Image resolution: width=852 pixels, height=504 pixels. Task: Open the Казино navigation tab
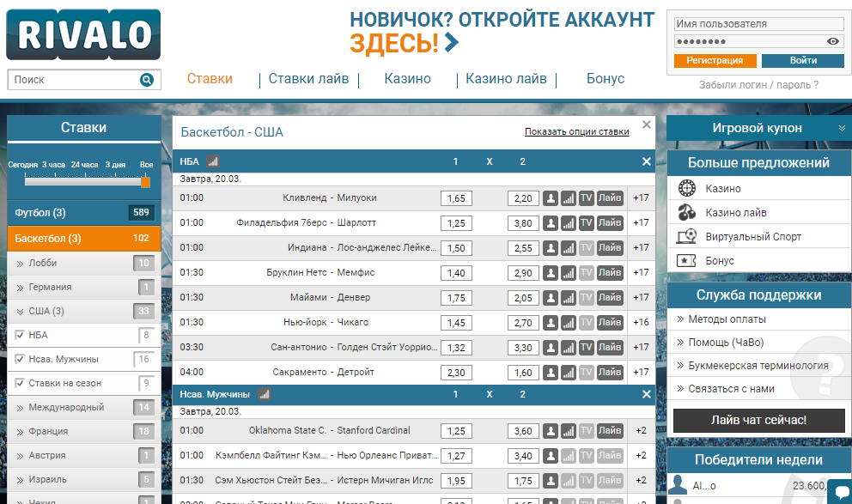click(x=407, y=79)
